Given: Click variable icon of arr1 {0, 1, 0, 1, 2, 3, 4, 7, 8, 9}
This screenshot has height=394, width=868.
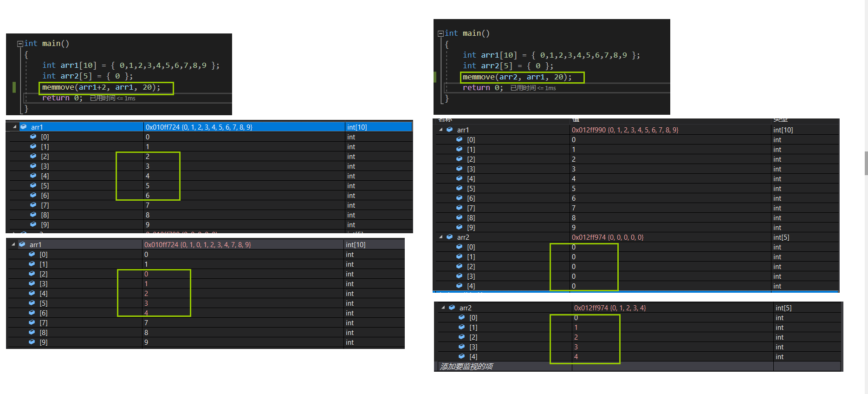Looking at the screenshot, I should (22, 244).
